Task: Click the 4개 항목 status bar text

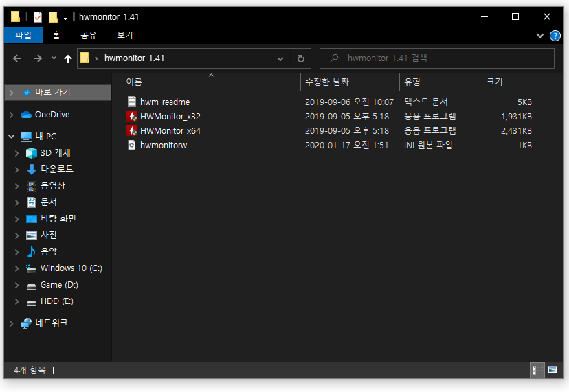Action: (x=30, y=370)
